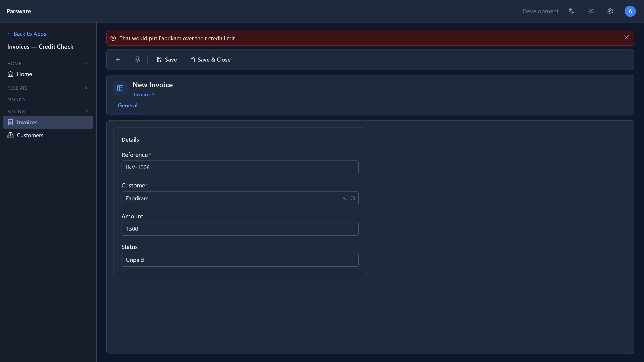
Task: Collapse the BILLING section
Action: [x=48, y=111]
